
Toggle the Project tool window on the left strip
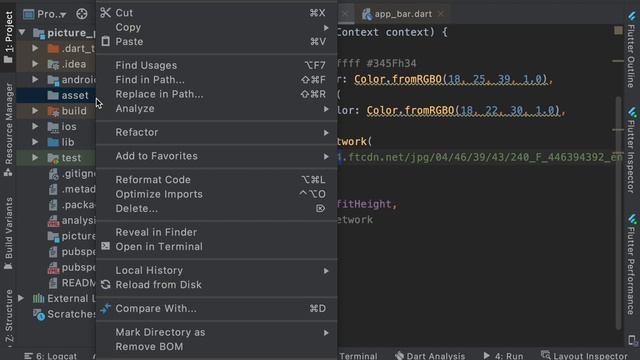coord(9,37)
